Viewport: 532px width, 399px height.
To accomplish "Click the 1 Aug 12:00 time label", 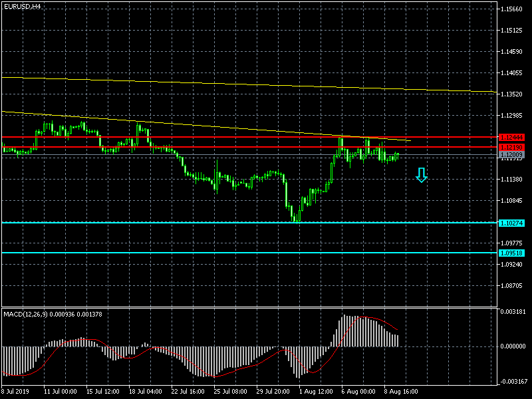I will pos(317,392).
